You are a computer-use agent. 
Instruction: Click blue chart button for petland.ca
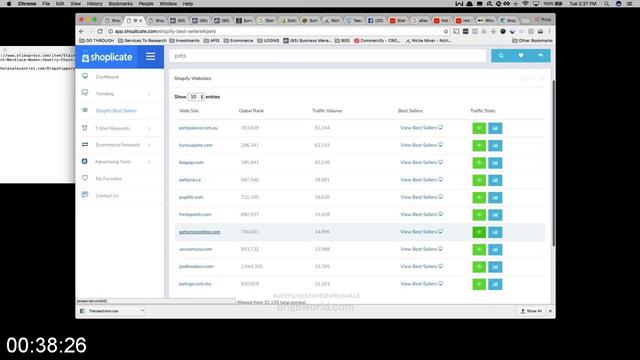495,180
